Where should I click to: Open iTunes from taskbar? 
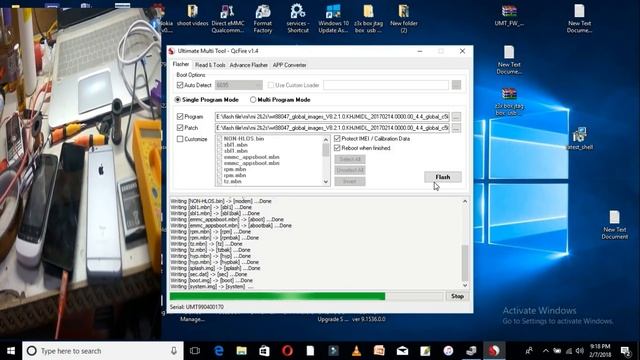tap(448, 351)
